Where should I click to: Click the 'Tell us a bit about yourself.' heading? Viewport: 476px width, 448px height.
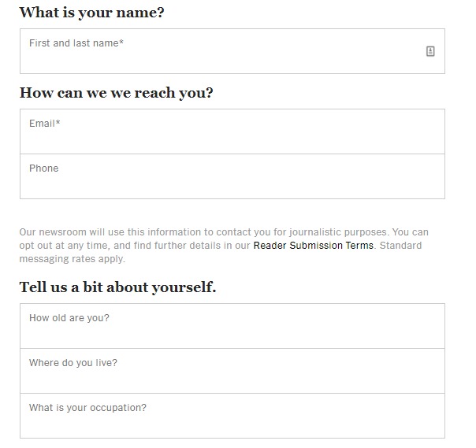tap(117, 287)
